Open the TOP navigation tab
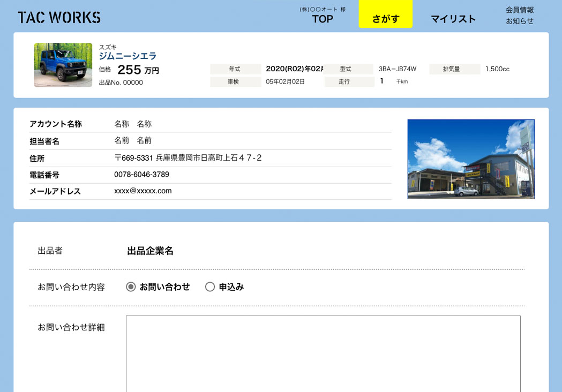The height and width of the screenshot is (392, 562). [323, 19]
